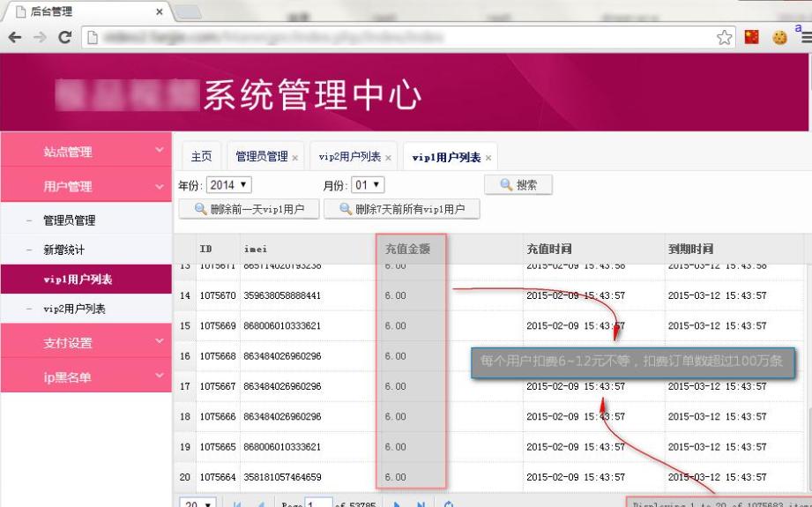
Task: Close the vip2用户列表 tab
Action: [389, 158]
